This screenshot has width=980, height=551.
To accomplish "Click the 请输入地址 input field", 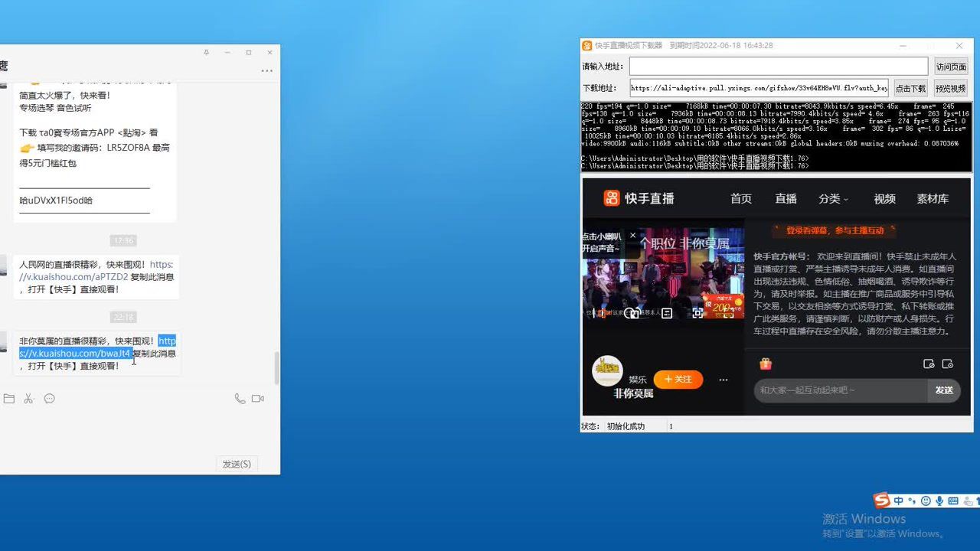I will coord(779,67).
